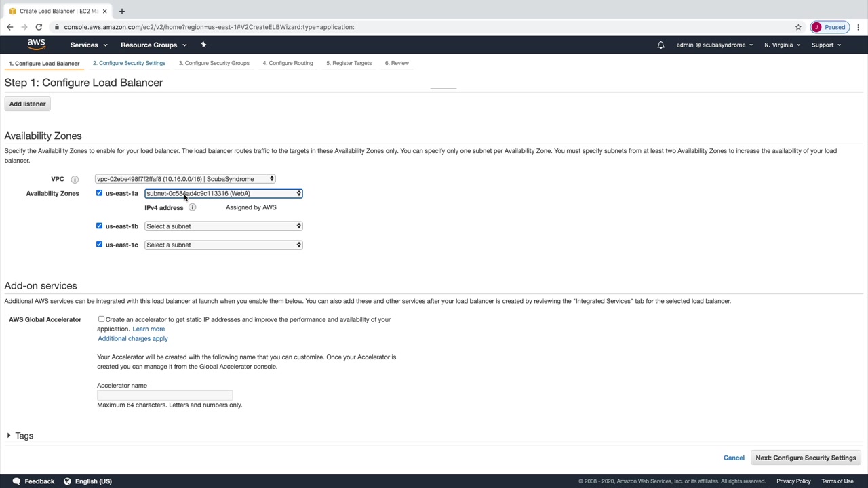Viewport: 868px width, 488px height.
Task: Click the Feedback link in the footer
Action: click(39, 481)
